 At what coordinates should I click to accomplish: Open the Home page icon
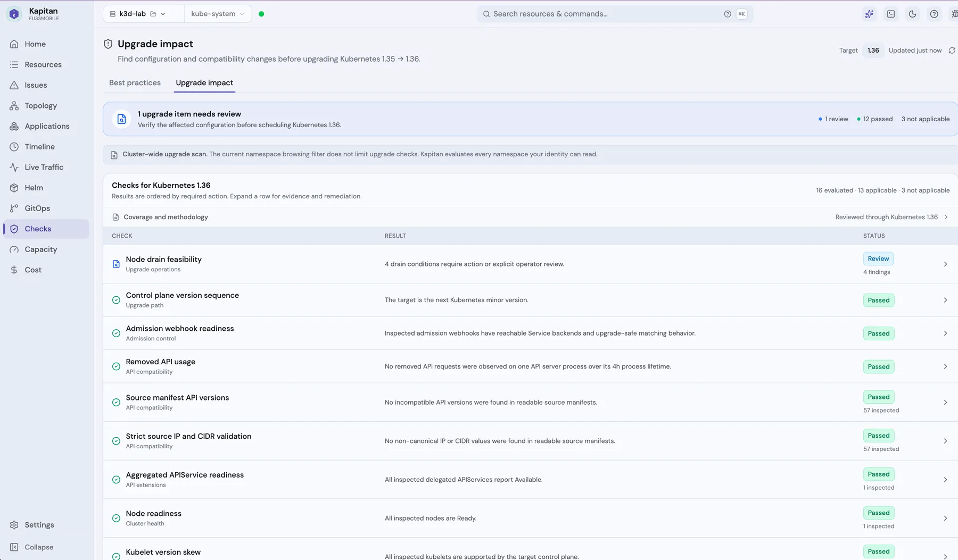coord(14,44)
